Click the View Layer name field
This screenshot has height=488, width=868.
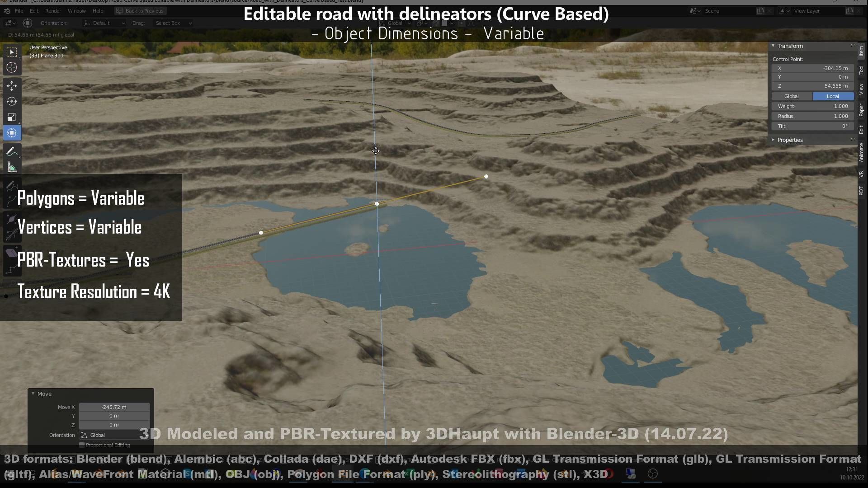coord(818,11)
